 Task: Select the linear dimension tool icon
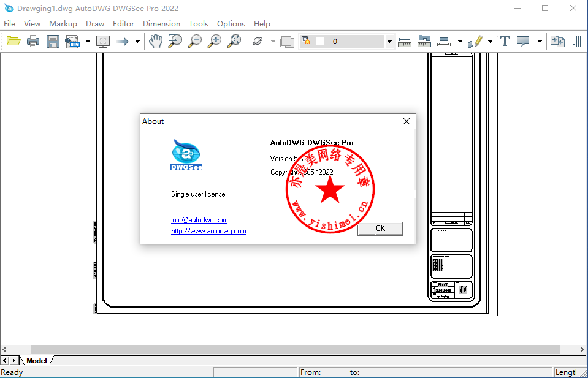(444, 42)
